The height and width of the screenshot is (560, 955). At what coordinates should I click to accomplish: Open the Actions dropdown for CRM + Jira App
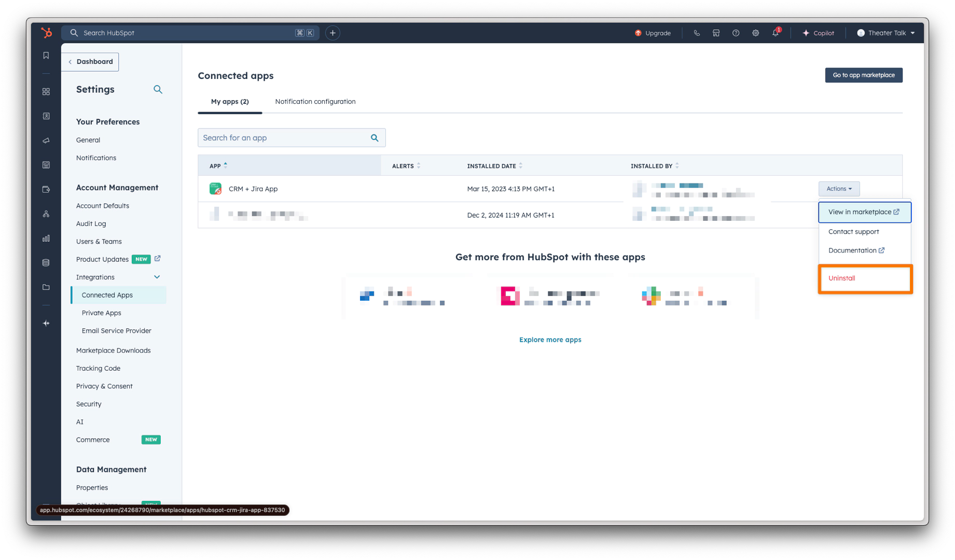point(839,189)
